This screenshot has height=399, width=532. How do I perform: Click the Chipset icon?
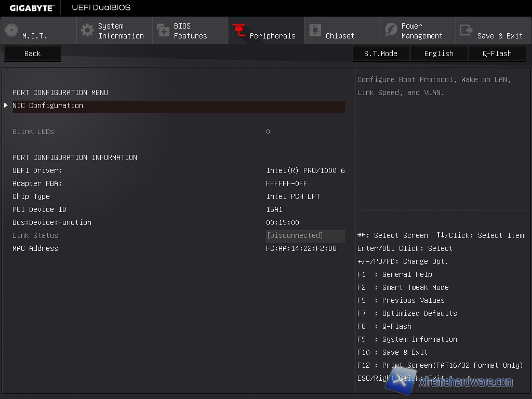click(x=315, y=30)
